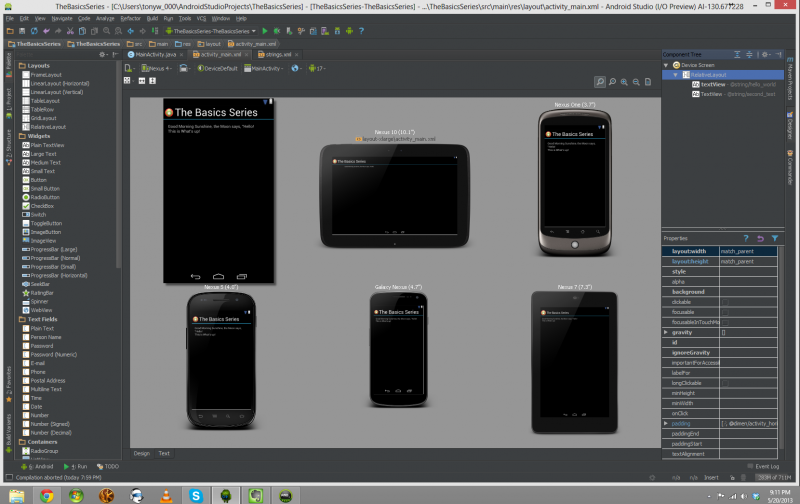Open the locale globe dropdown
This screenshot has height=504, width=800.
click(x=296, y=68)
